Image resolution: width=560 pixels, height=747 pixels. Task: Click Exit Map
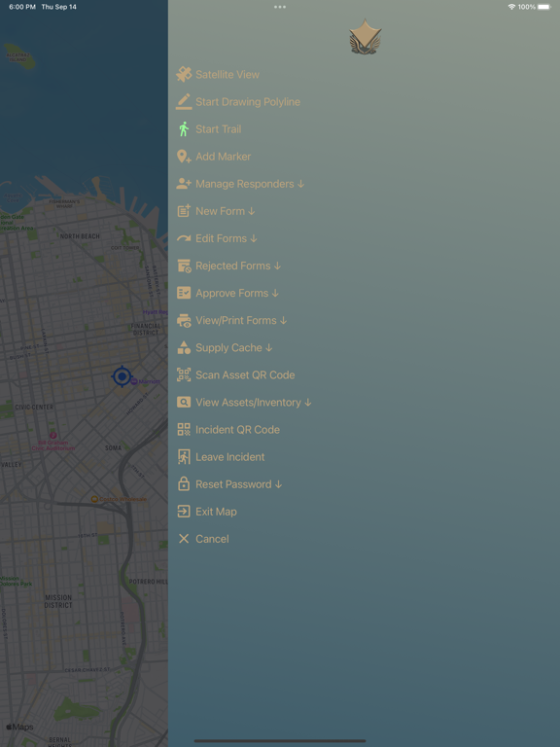(x=216, y=512)
